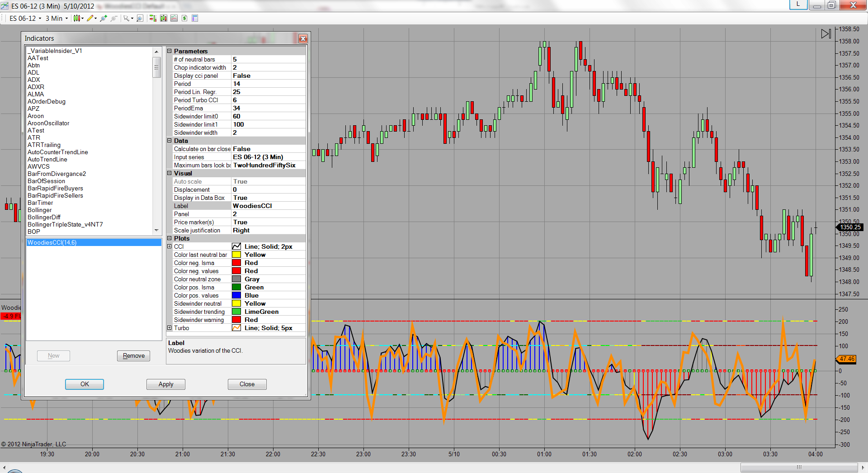The width and height of the screenshot is (868, 473).
Task: Pick the Color pos. values blue swatch
Action: [236, 295]
